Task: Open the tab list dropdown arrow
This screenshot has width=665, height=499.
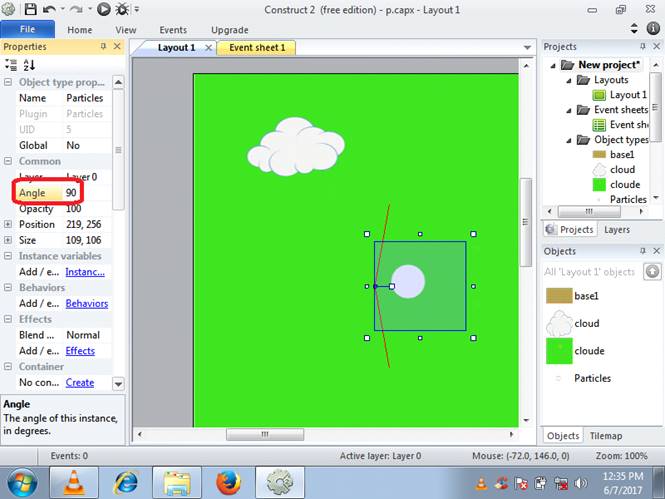Action: (527, 47)
